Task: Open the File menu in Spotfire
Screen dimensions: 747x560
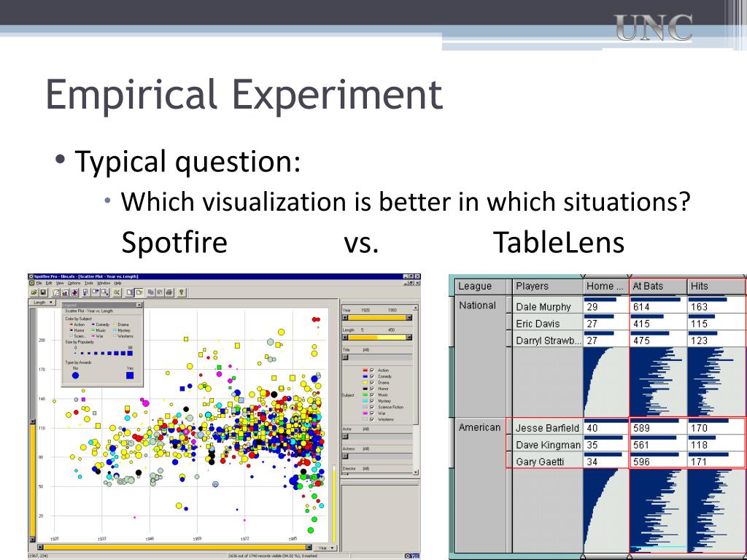Action: click(x=39, y=283)
